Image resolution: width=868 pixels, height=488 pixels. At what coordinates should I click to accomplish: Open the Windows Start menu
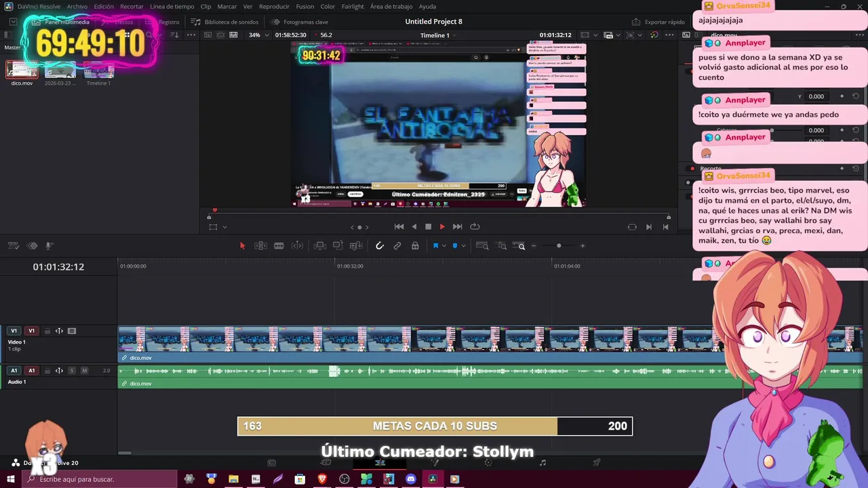click(x=11, y=479)
